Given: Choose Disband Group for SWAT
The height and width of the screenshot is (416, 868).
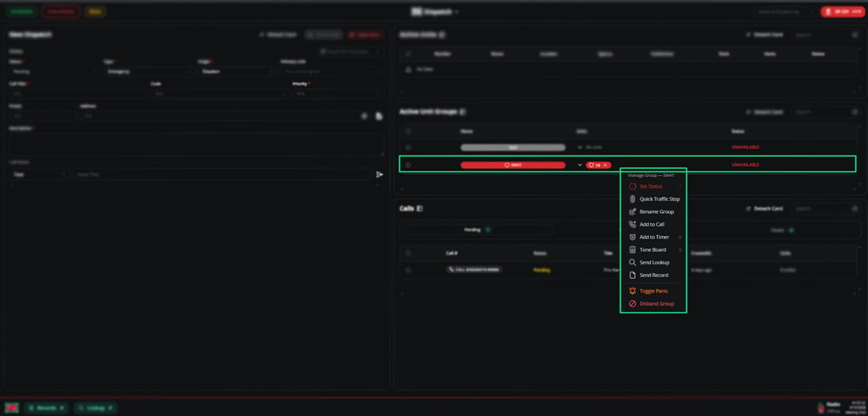Looking at the screenshot, I should pyautogui.click(x=653, y=304).
